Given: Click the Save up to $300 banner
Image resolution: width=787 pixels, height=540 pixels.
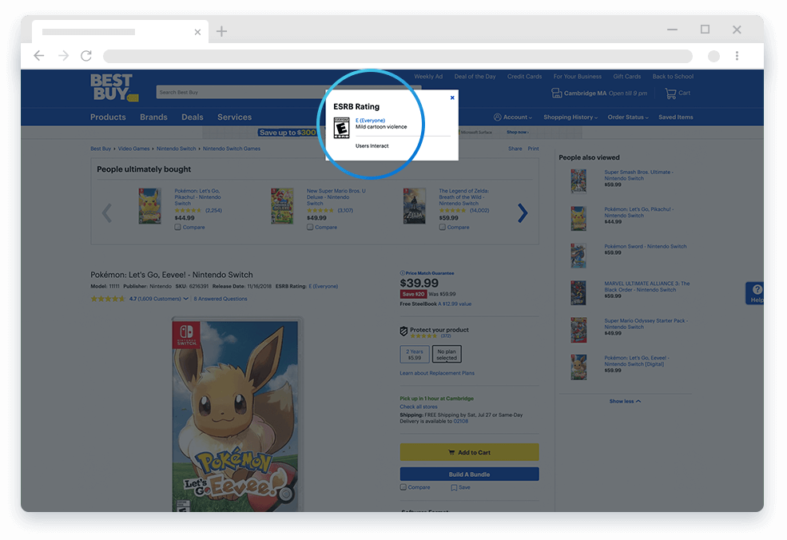Looking at the screenshot, I should point(287,132).
